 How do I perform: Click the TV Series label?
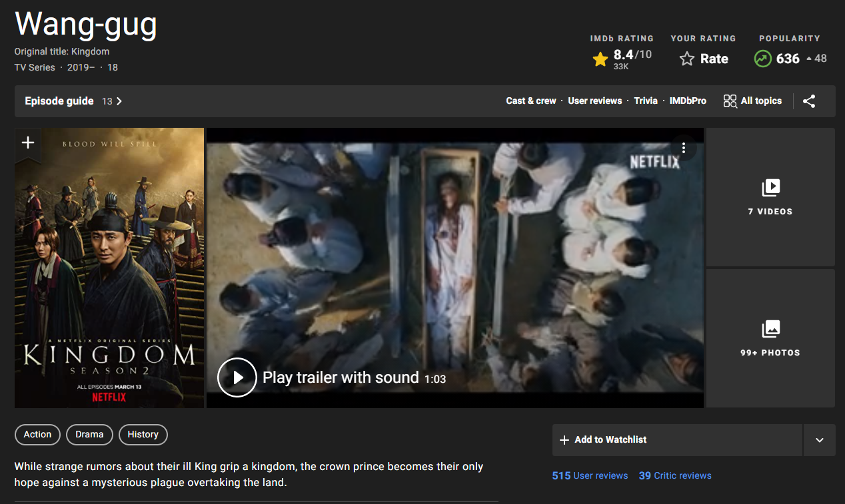[35, 67]
